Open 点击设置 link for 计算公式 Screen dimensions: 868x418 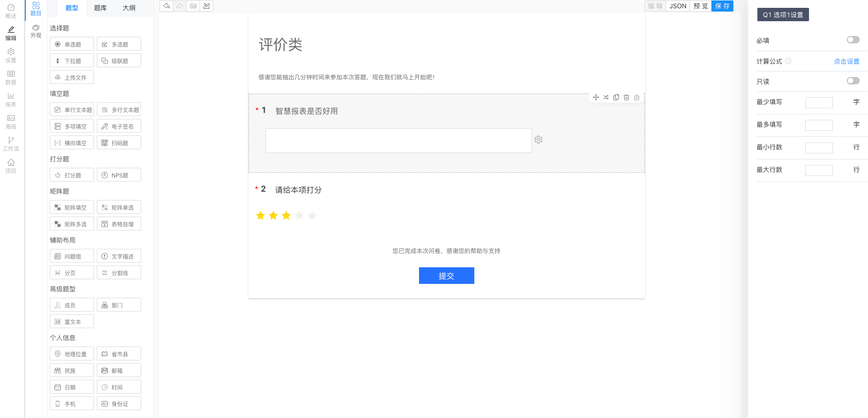click(846, 61)
